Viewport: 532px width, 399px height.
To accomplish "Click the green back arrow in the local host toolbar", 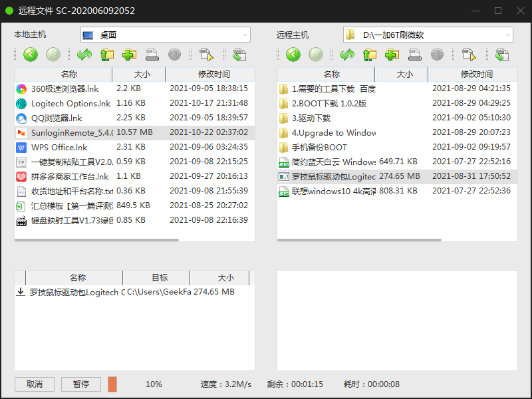I will click(x=31, y=55).
